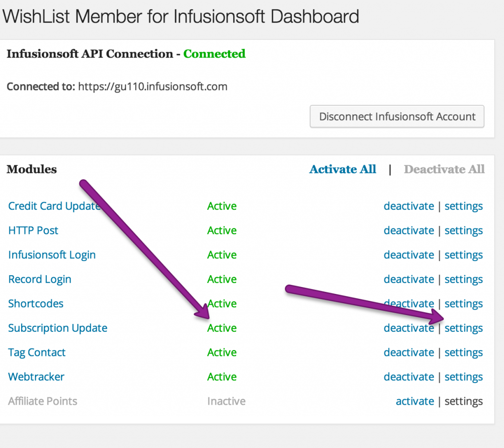Click Disconnect Infusionsoft Account button
Viewport: 504px width, 448px height.
[397, 116]
